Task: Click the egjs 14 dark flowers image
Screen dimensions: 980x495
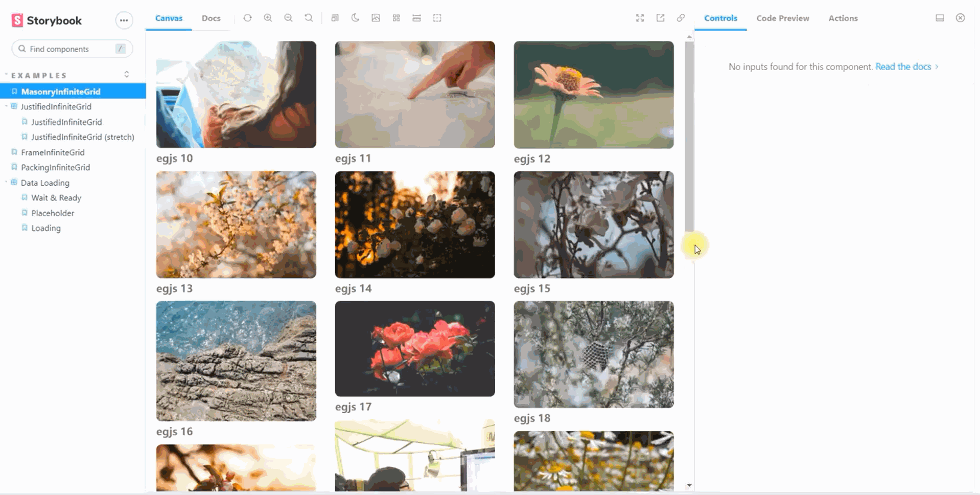Action: click(415, 224)
